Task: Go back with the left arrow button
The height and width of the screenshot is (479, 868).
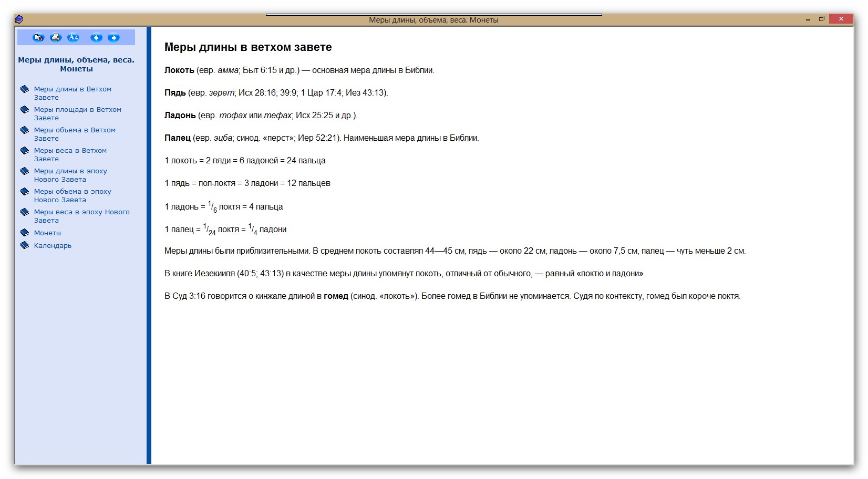Action: 96,37
